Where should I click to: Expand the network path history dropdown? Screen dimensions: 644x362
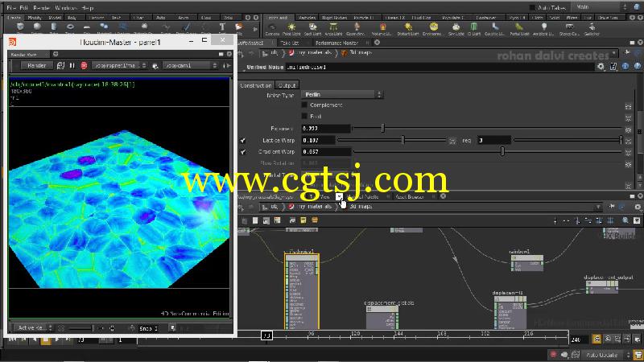(598, 207)
